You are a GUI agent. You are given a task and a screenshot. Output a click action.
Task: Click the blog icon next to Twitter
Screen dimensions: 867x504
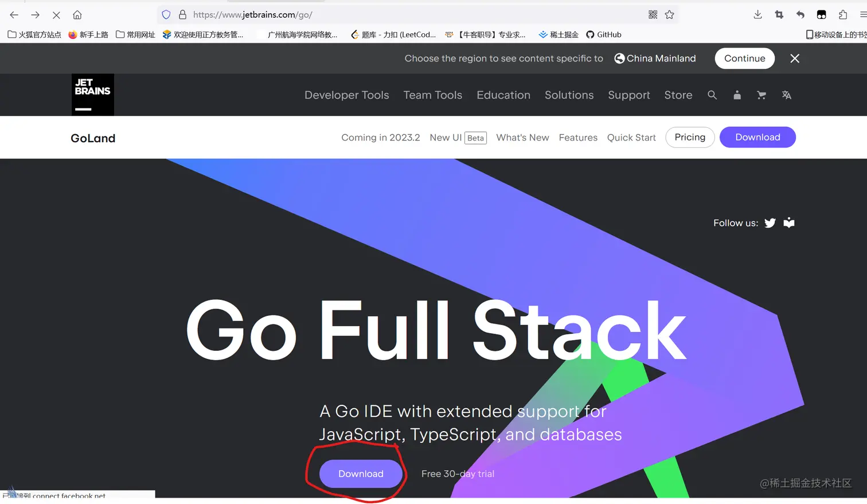pyautogui.click(x=789, y=222)
